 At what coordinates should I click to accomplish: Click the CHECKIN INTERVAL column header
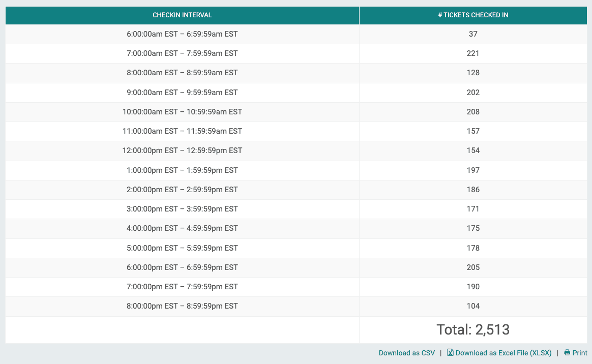click(182, 15)
